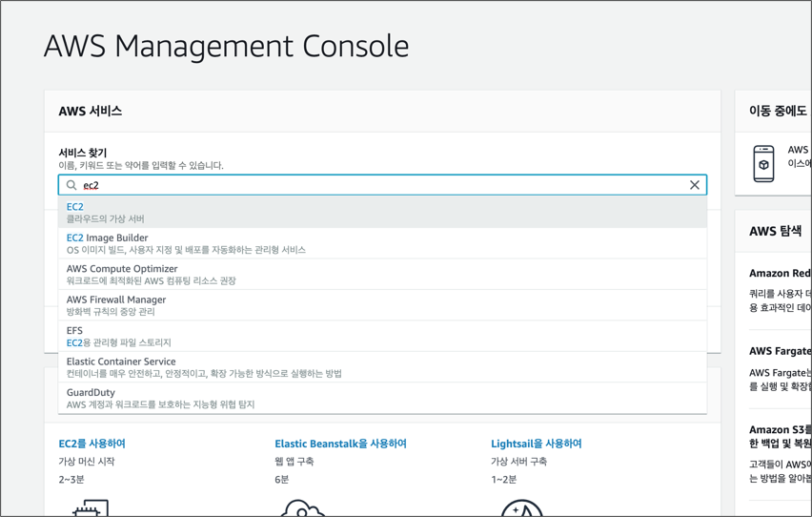Click the mobile phone app icon

[x=763, y=164]
